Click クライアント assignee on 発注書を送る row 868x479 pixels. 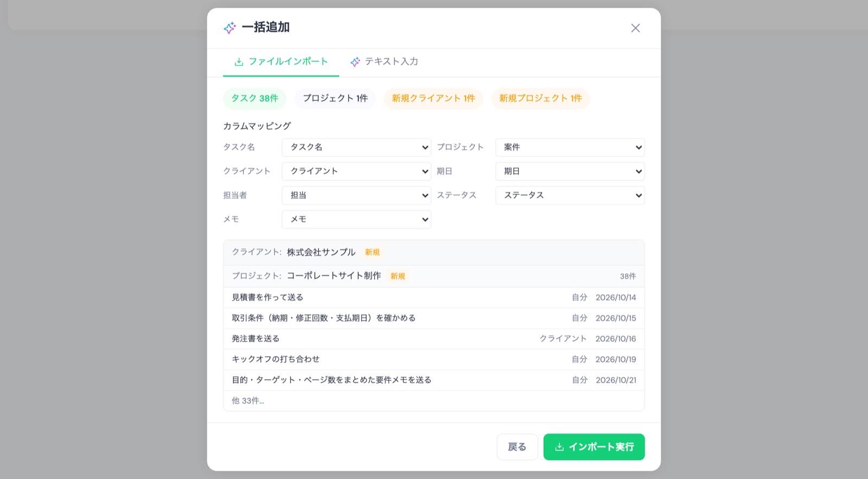pyautogui.click(x=563, y=339)
